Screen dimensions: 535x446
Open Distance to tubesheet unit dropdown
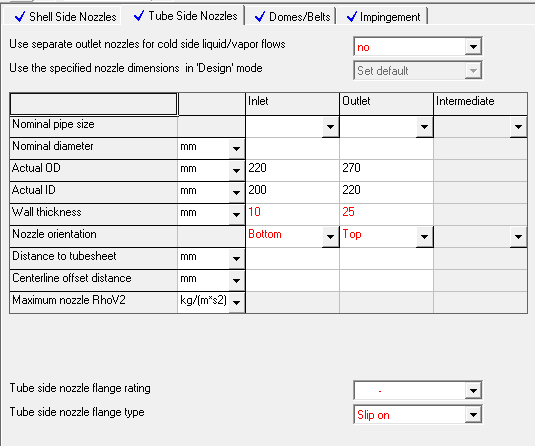pos(236,259)
